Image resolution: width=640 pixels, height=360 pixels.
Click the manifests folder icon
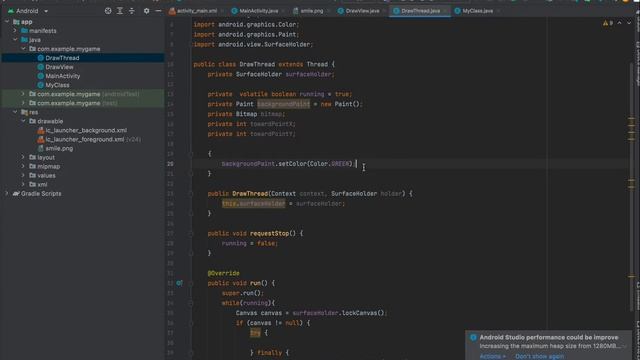[x=24, y=31]
